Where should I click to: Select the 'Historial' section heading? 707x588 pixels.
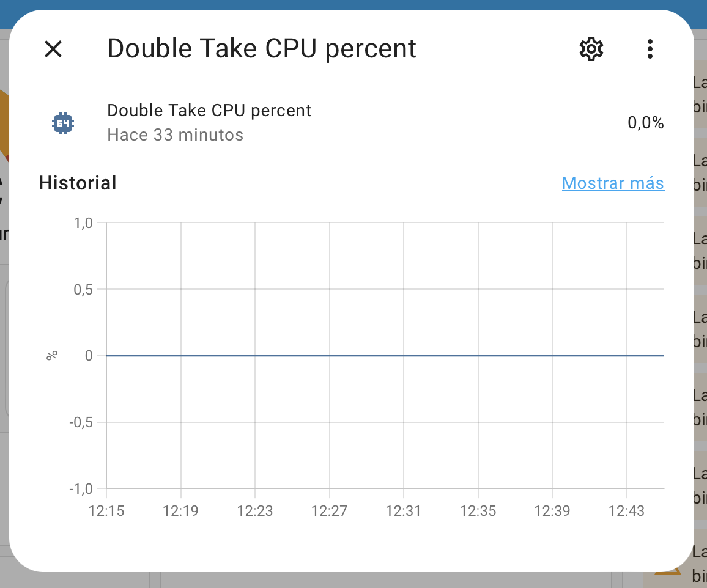tap(77, 182)
